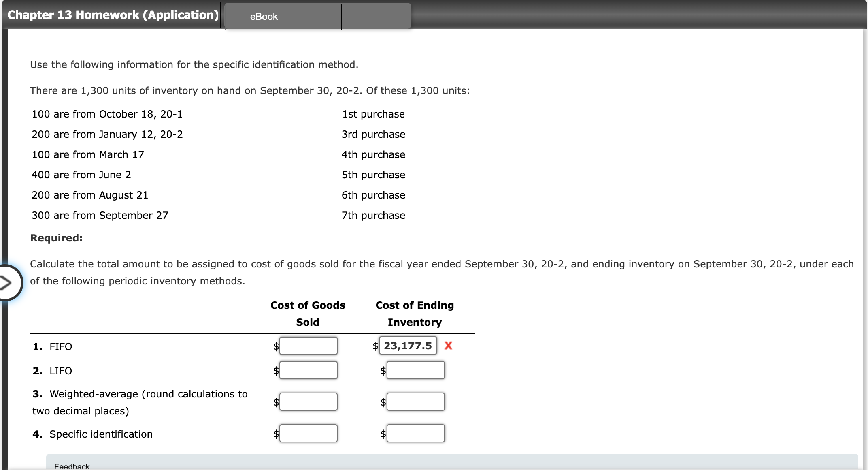Click the red X incorrect mark
Screen dimensions: 868x470
coord(448,346)
